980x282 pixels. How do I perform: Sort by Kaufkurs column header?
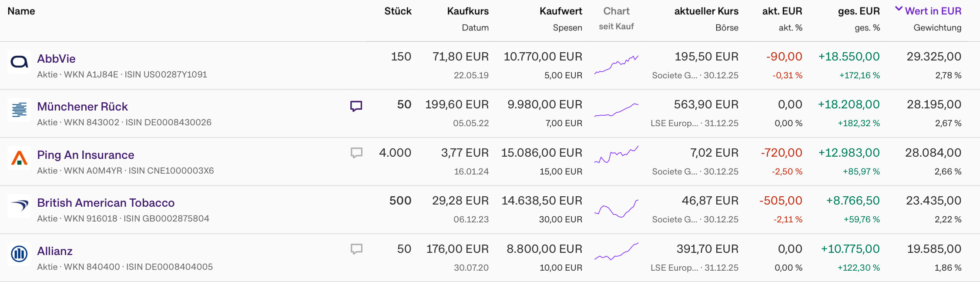click(467, 11)
